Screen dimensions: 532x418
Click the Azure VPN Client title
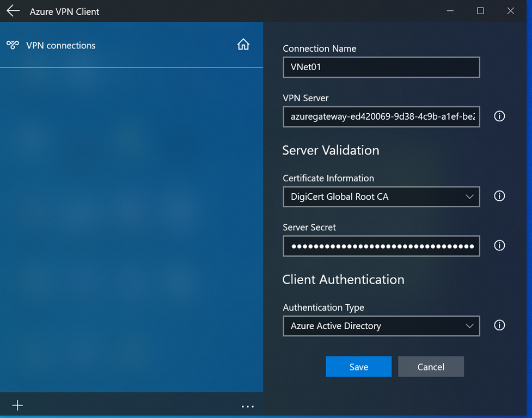pos(64,11)
